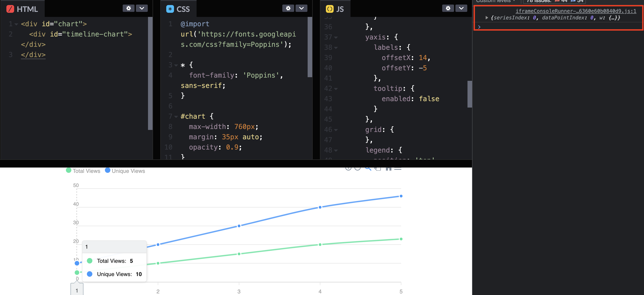Click the green Total Views swatch in the tooltip
The image size is (644, 295).
click(x=90, y=261)
